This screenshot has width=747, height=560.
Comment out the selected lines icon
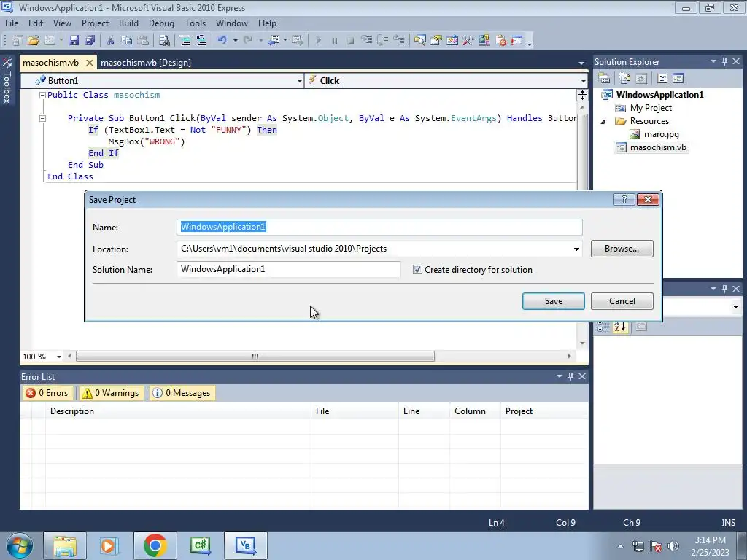185,41
